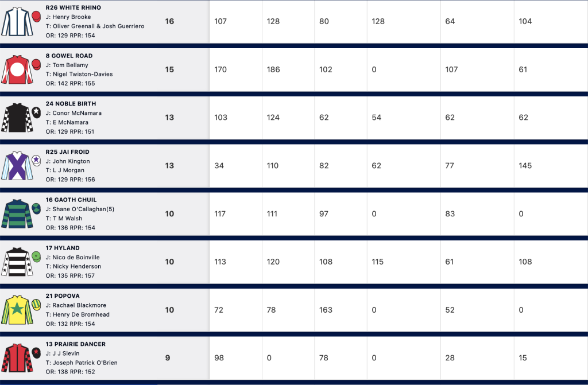Select the score 16 for White Rhino
This screenshot has height=385, width=588.
point(169,21)
